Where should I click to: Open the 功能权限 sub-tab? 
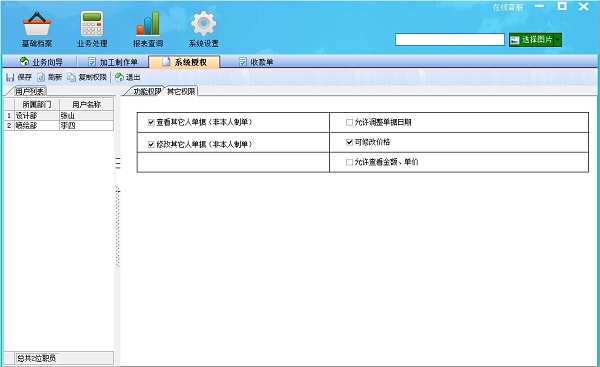click(146, 91)
